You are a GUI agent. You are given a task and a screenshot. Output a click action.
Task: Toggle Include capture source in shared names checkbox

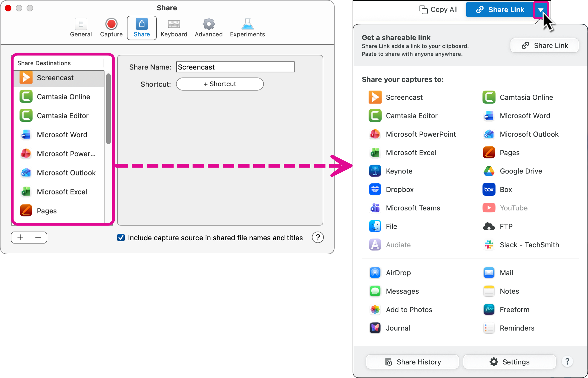click(x=121, y=238)
